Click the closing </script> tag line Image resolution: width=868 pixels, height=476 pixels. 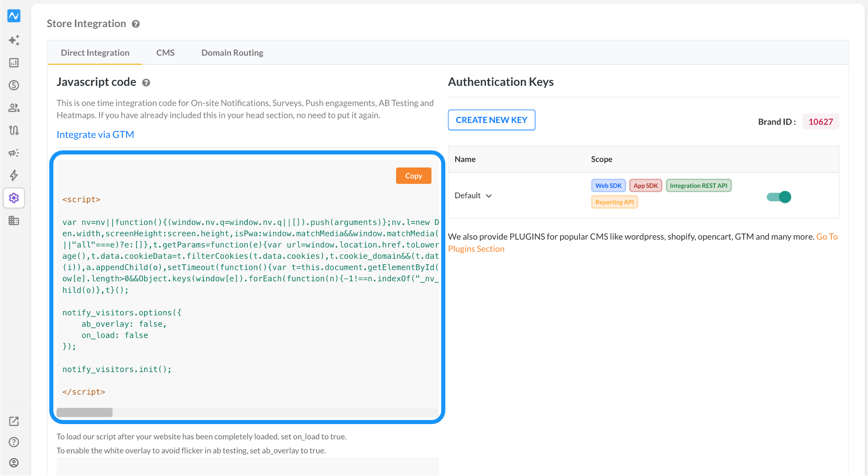(84, 392)
